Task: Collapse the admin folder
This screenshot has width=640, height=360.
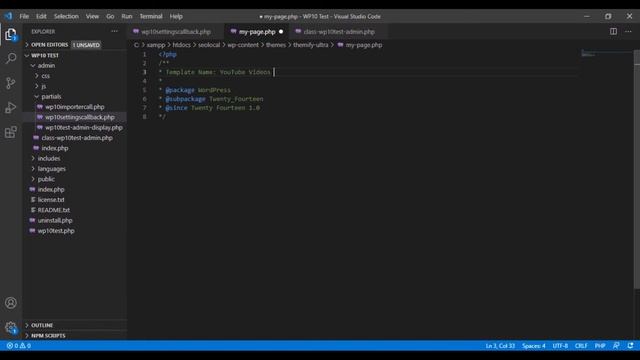Action: pyautogui.click(x=46, y=65)
